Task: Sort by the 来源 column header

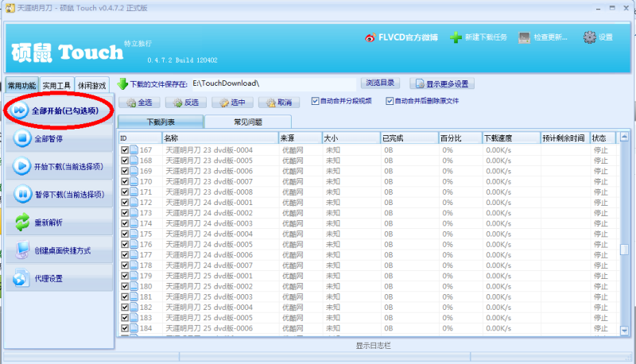Action: coord(301,138)
